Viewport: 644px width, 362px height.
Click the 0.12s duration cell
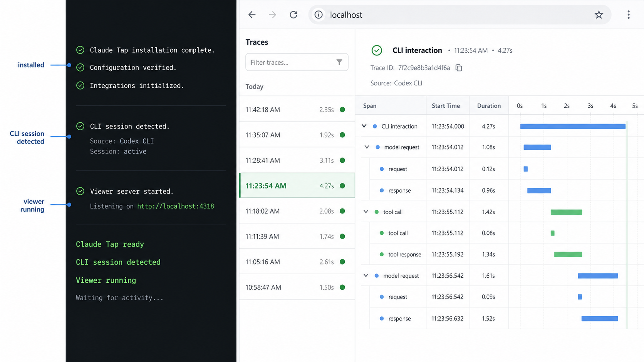coord(488,169)
